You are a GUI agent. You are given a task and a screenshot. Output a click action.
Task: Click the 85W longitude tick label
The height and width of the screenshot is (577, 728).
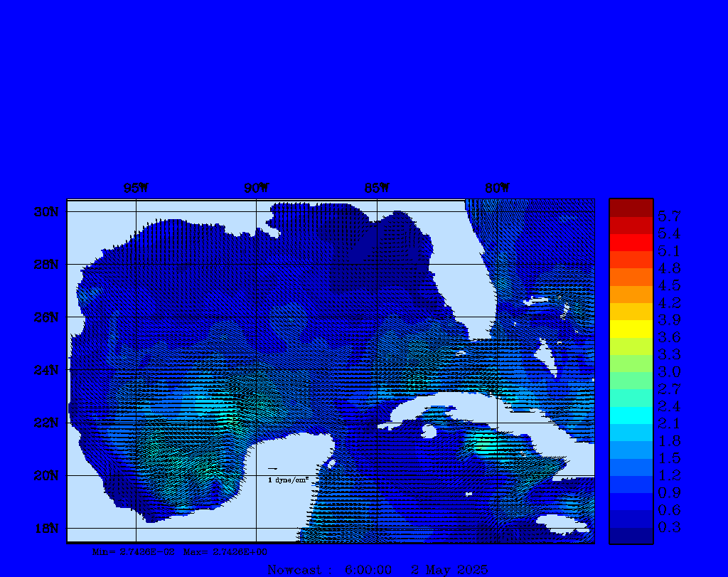(376, 188)
